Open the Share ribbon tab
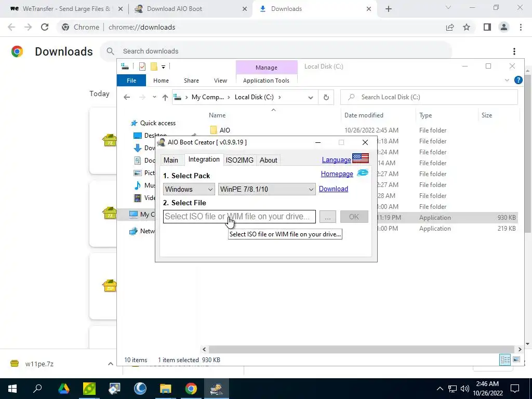 coord(191,81)
